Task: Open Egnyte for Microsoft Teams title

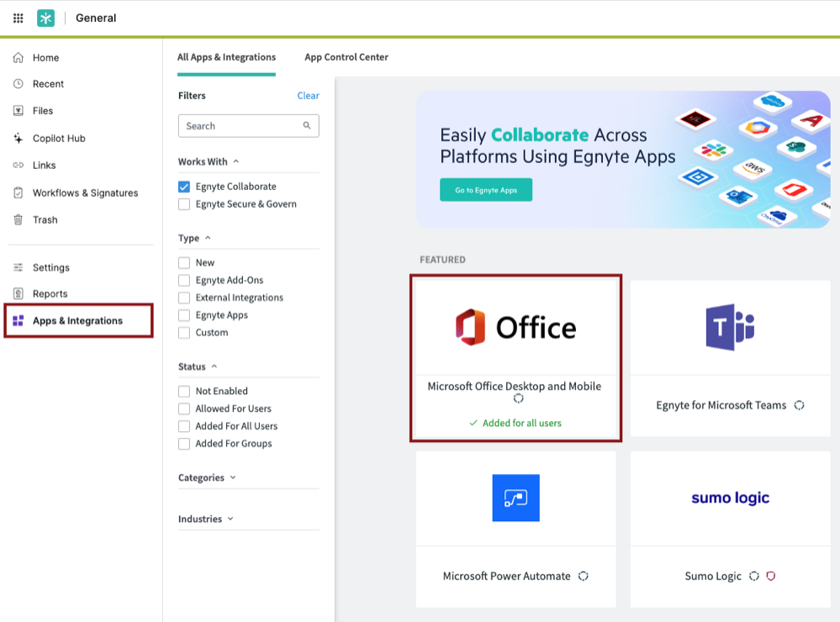Action: click(x=721, y=405)
